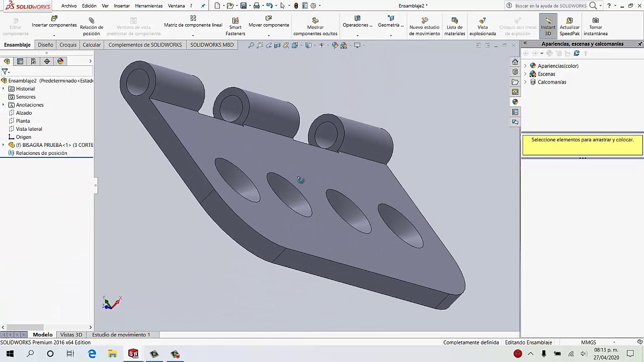
Task: Open File Explorer task pane folder tab
Action: (x=515, y=82)
